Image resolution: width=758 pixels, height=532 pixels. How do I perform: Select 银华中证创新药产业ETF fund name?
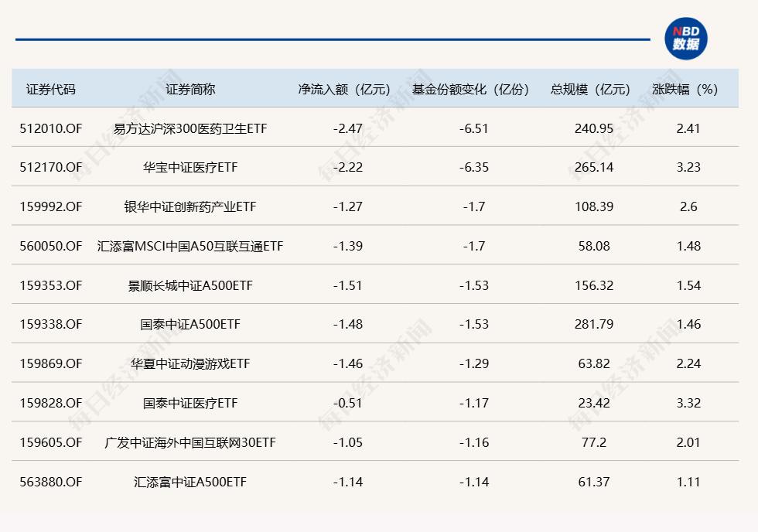click(x=190, y=206)
